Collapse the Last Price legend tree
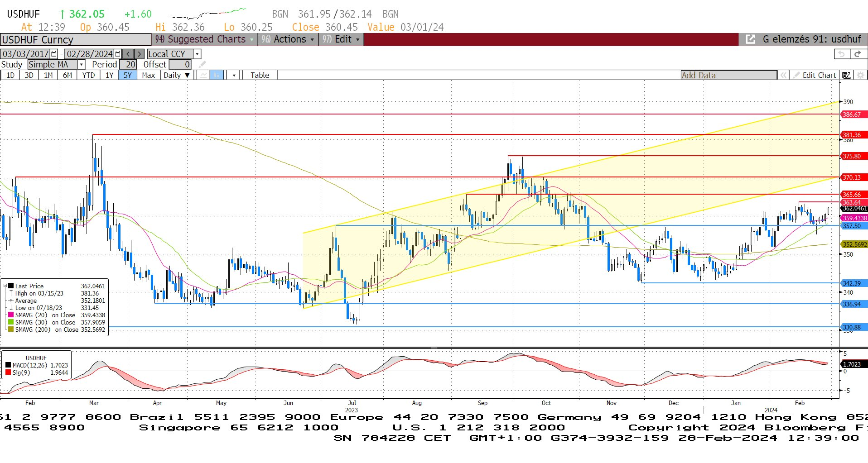Viewport: 868px width, 463px height. tap(5, 286)
